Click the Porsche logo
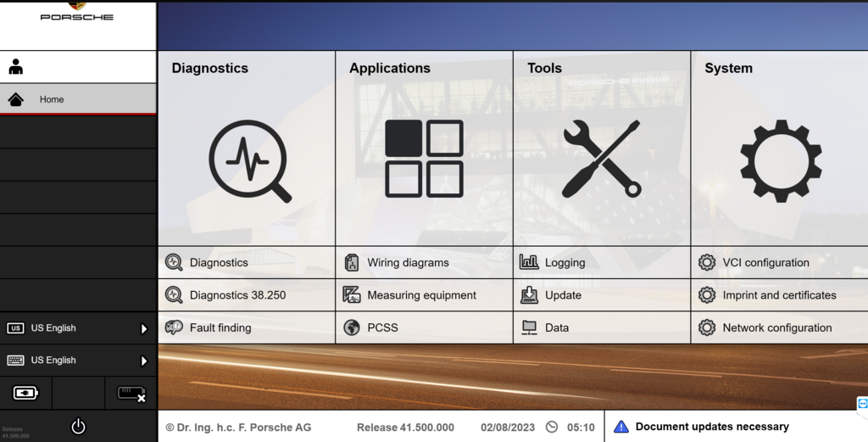The image size is (868, 442). [77, 11]
